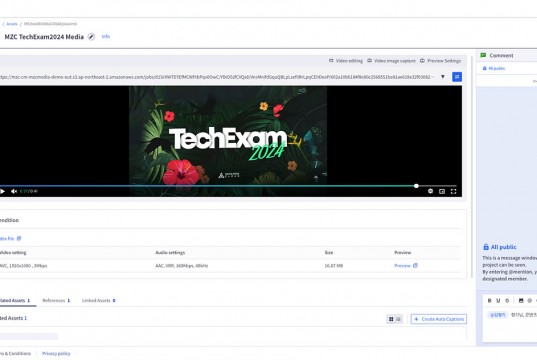Switch to list view of related assets
The width and height of the screenshot is (537, 360).
[x=398, y=319]
